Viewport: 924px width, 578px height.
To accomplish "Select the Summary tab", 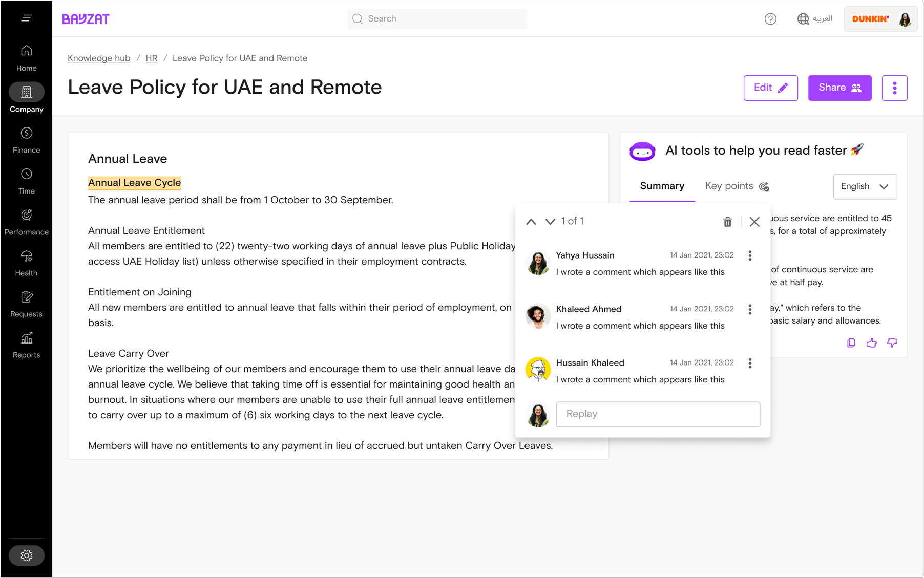I will tap(662, 186).
